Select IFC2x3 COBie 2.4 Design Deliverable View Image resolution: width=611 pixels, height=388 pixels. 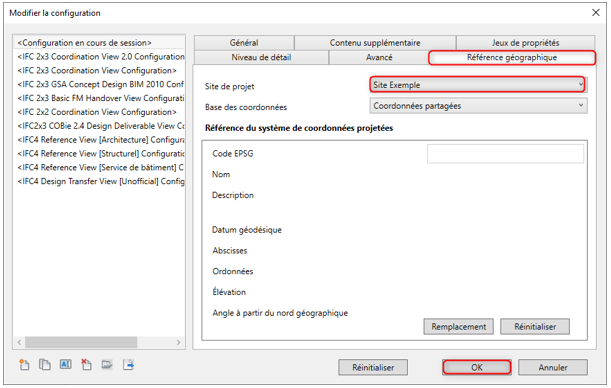click(x=99, y=126)
